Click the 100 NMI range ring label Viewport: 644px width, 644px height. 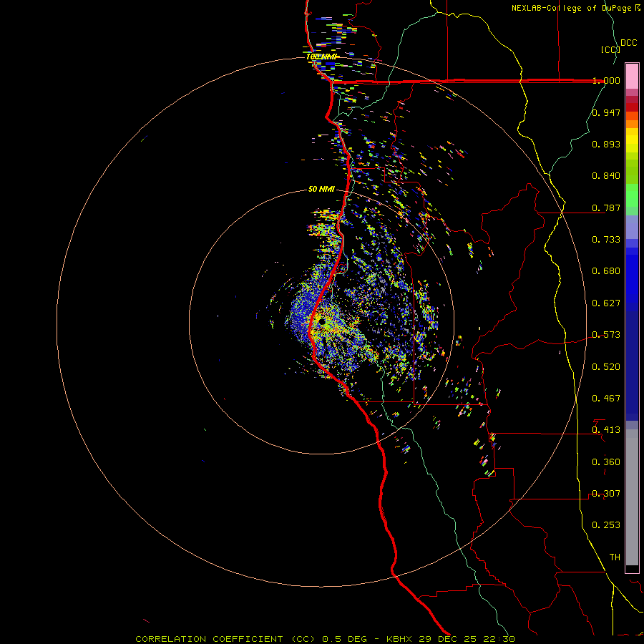pos(321,57)
